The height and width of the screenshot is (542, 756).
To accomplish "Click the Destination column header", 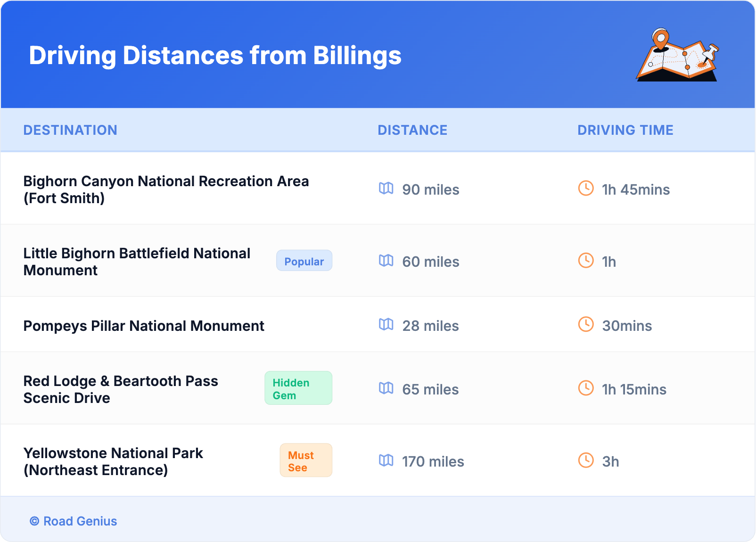I will [x=70, y=130].
